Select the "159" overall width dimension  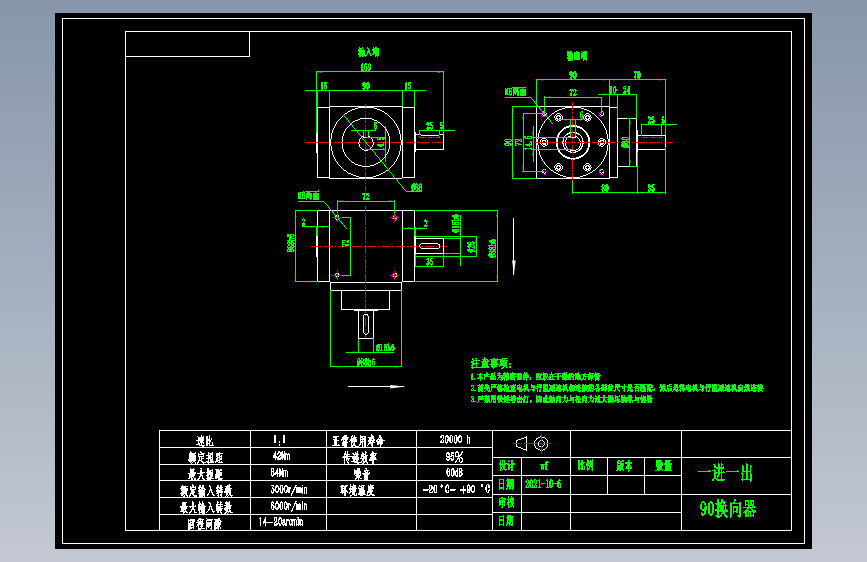[x=366, y=67]
